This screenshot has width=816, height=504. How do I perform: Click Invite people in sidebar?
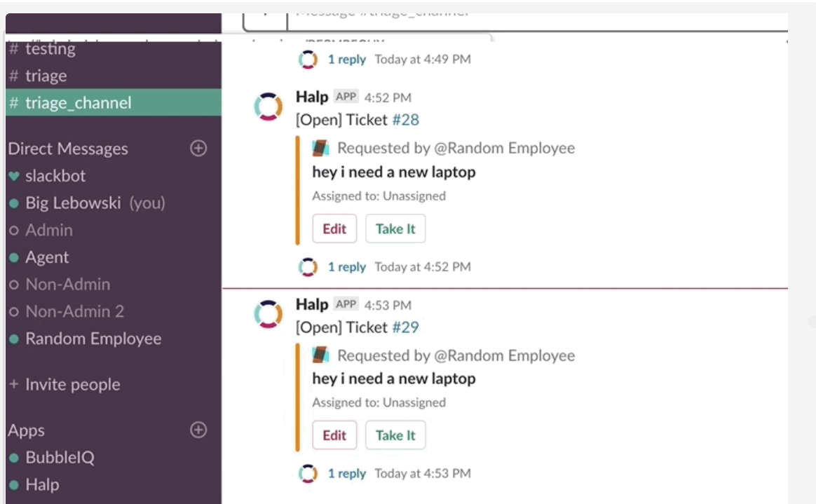[72, 385]
